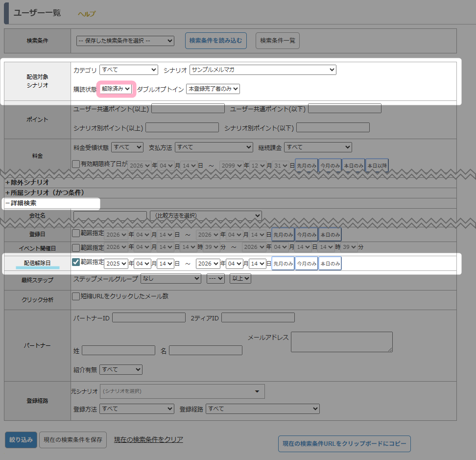Open the ヘルプ link beside the page title
This screenshot has height=460, width=476.
87,14
